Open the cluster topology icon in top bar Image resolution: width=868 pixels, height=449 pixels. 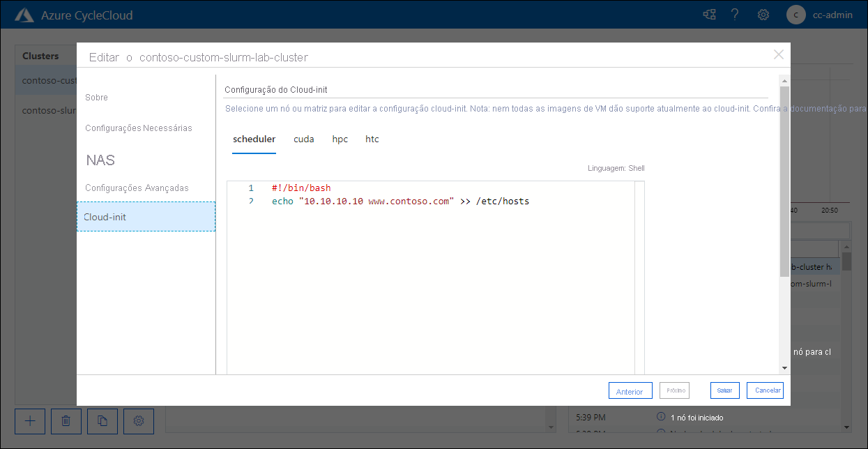(x=709, y=14)
